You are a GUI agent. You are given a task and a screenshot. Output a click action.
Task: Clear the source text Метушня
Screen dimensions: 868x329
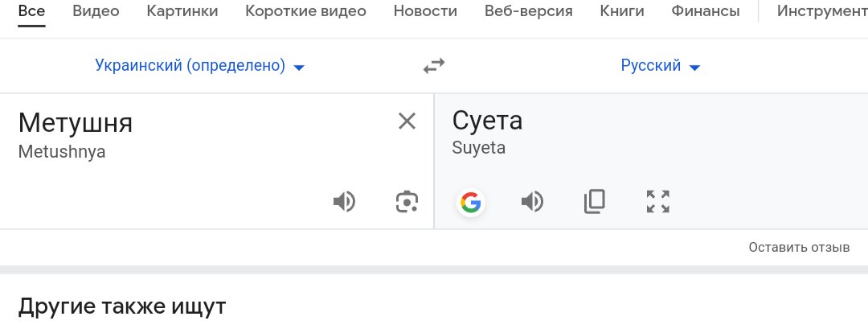[x=407, y=121]
